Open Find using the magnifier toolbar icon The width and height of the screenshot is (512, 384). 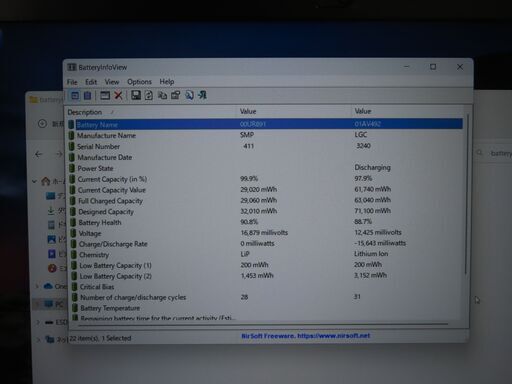(189, 95)
